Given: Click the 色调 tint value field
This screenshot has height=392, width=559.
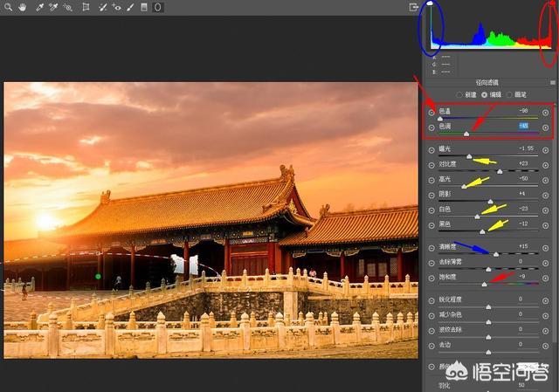Looking at the screenshot, I should pos(523,126).
